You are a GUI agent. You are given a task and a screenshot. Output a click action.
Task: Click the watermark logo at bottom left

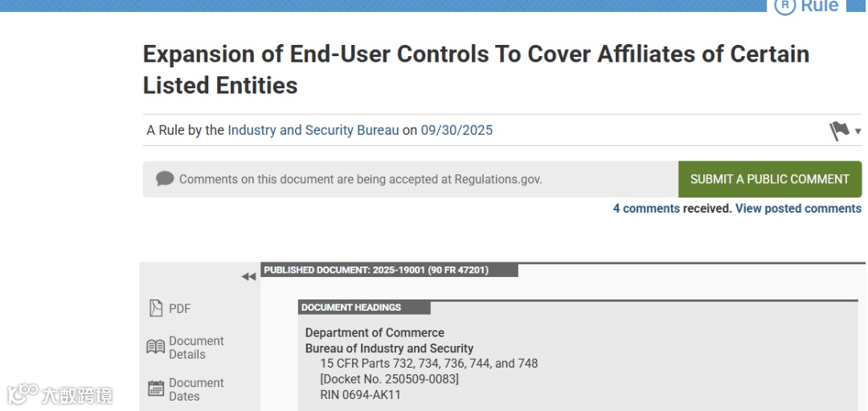click(x=60, y=395)
